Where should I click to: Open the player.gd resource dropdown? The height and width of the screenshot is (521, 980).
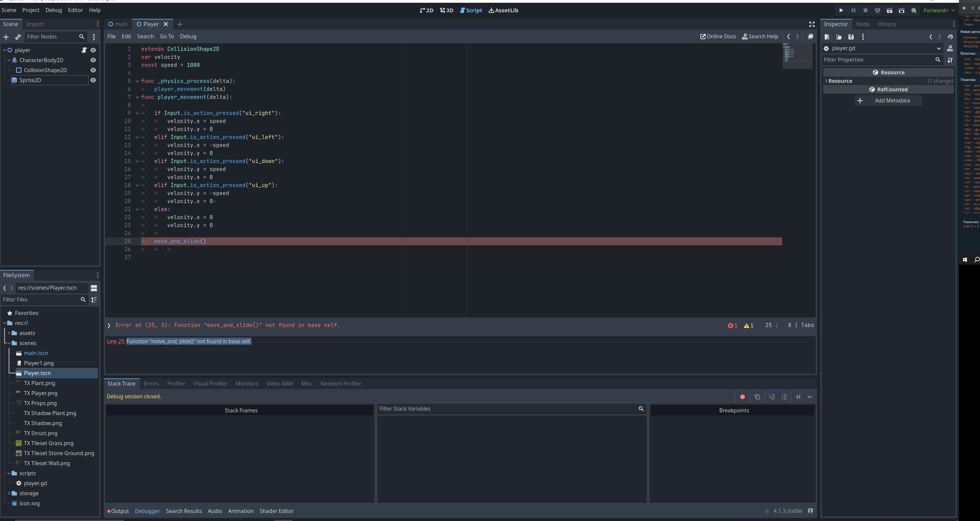[x=938, y=48]
